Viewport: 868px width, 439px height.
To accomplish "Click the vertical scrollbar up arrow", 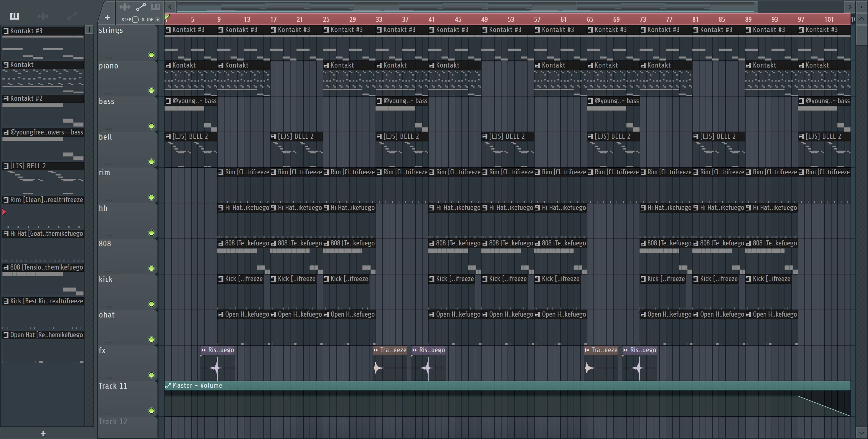I will pyautogui.click(x=862, y=19).
